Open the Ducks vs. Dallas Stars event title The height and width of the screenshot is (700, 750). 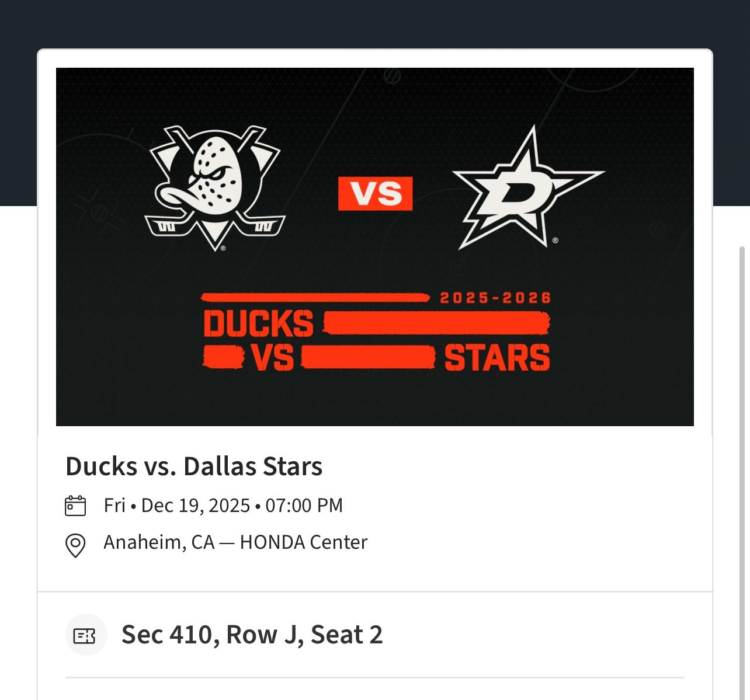tap(194, 466)
